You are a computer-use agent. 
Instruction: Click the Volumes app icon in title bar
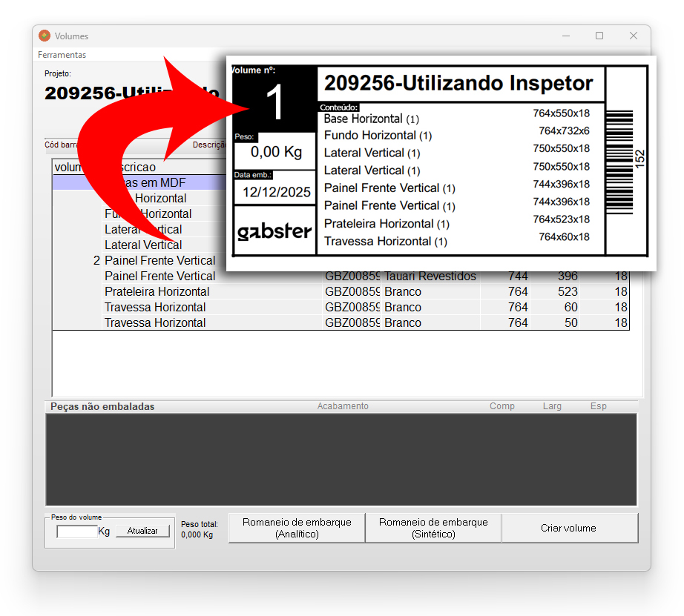pos(45,36)
